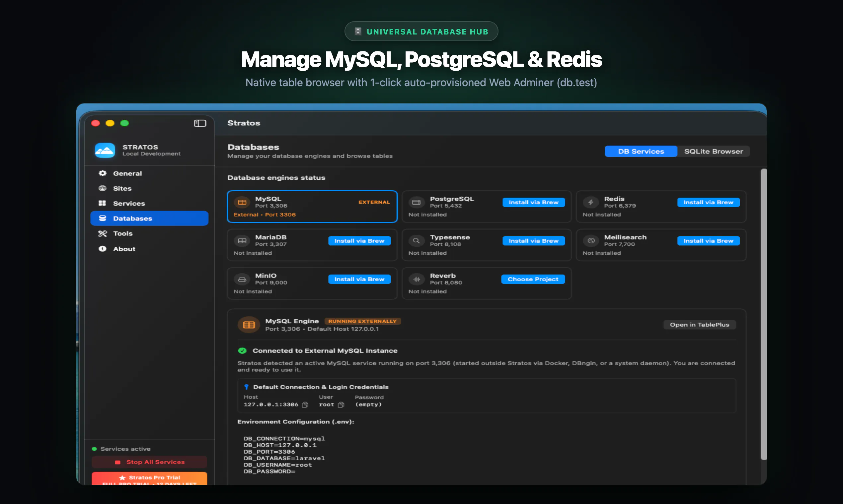This screenshot has height=504, width=843.
Task: Copy the root username
Action: (341, 405)
